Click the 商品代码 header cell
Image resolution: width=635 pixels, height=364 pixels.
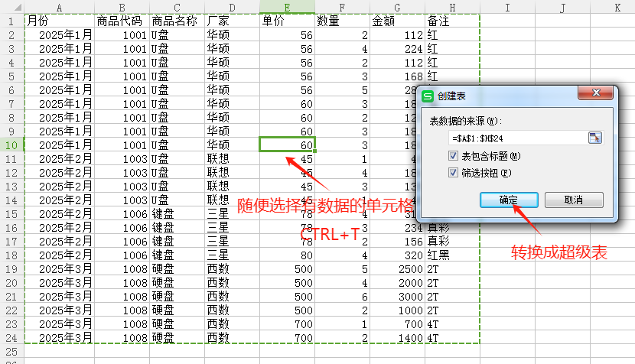coord(122,21)
